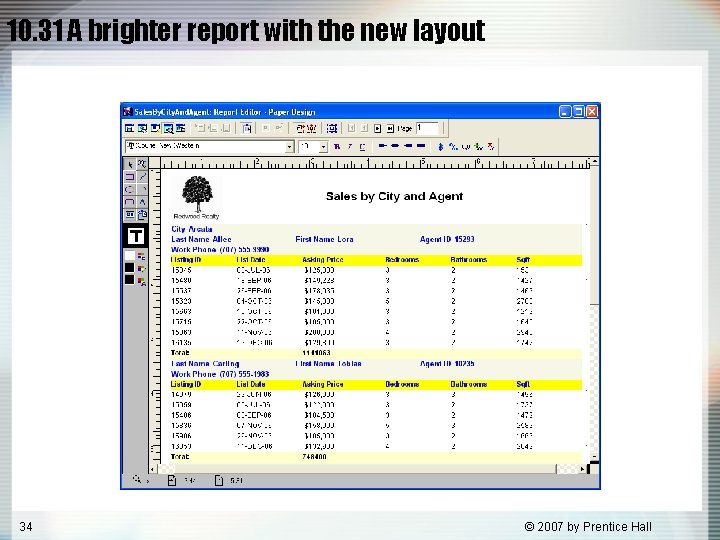Go to the next report page
The width and height of the screenshot is (720, 540).
[x=377, y=129]
